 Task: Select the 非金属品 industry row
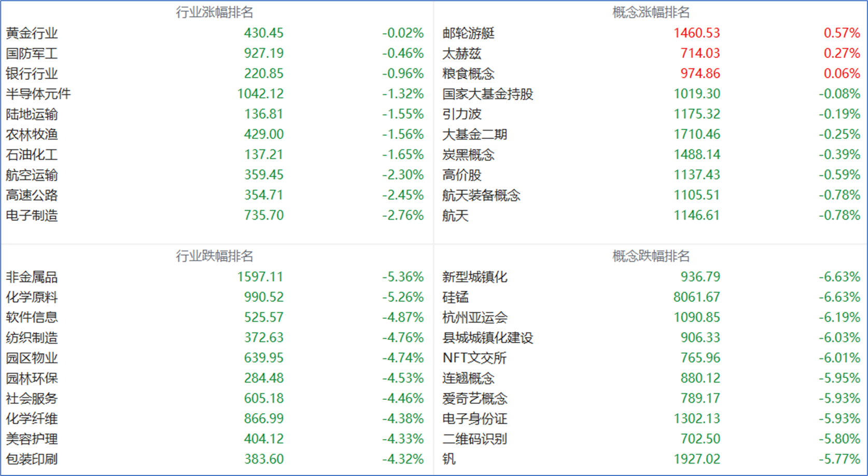[32, 277]
